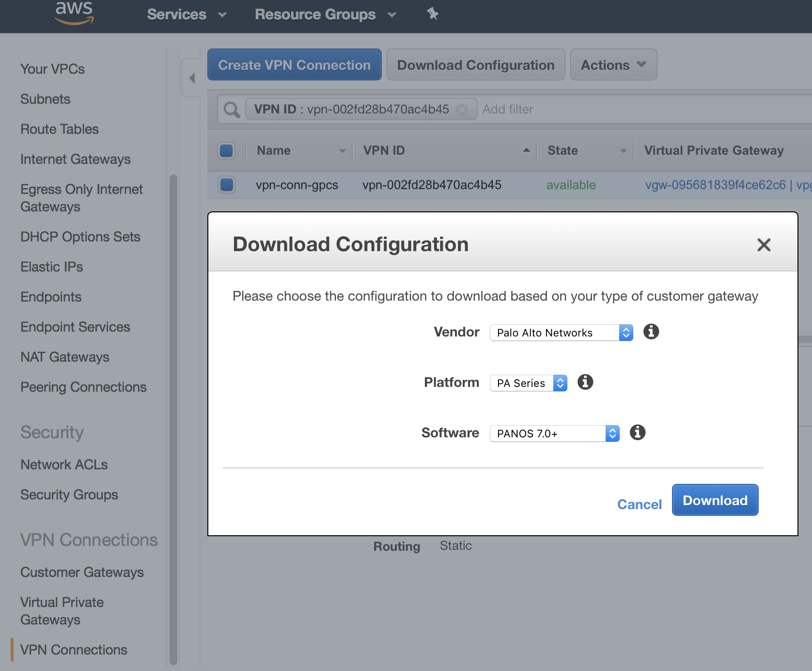Image resolution: width=812 pixels, height=671 pixels.
Task: Click the Vendor info icon
Action: pyautogui.click(x=651, y=332)
